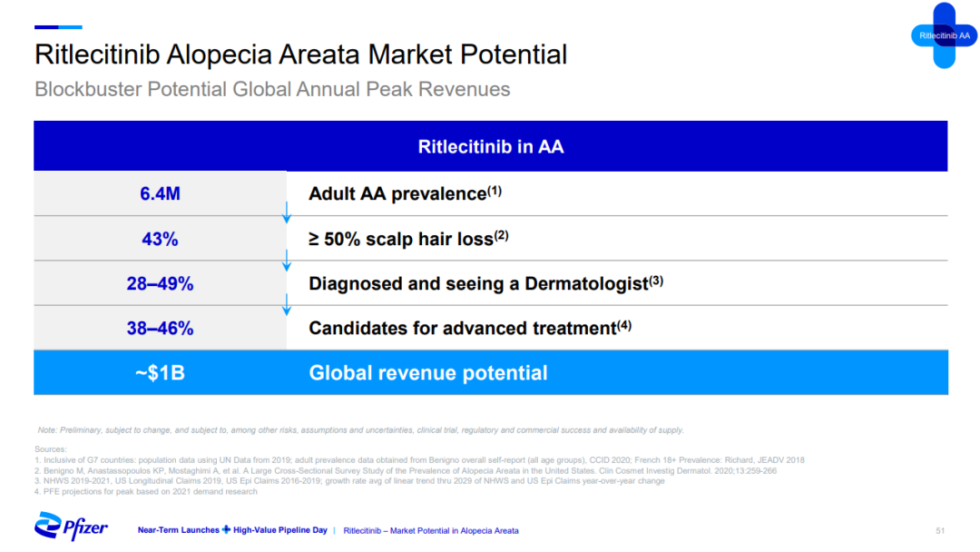This screenshot has height=552, width=980.
Task: Click the plus icon between Launches and High-Value
Action: (x=226, y=530)
